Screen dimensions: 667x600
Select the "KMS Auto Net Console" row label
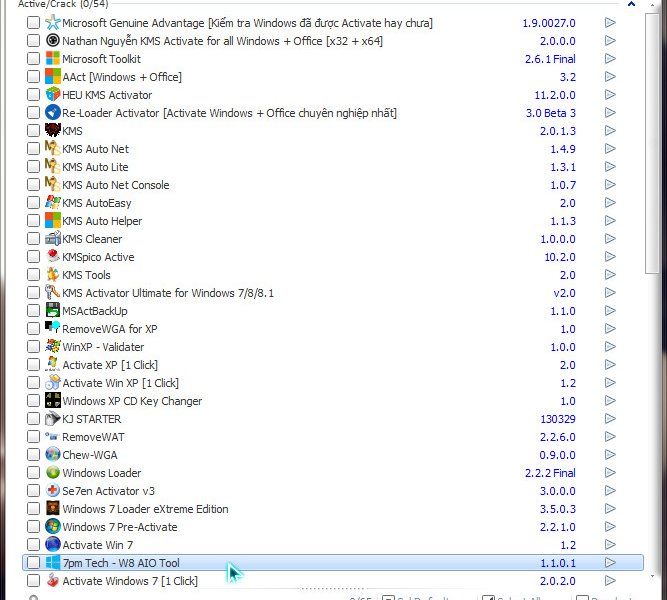(116, 185)
